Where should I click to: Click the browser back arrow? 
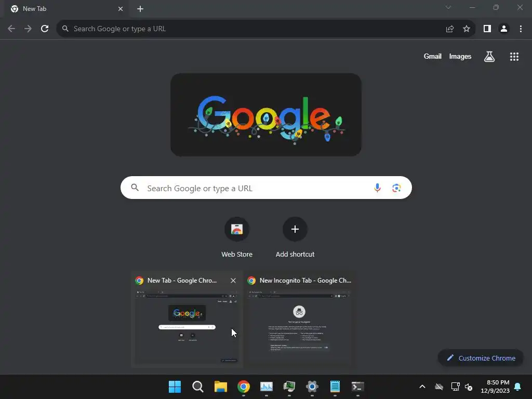[11, 29]
